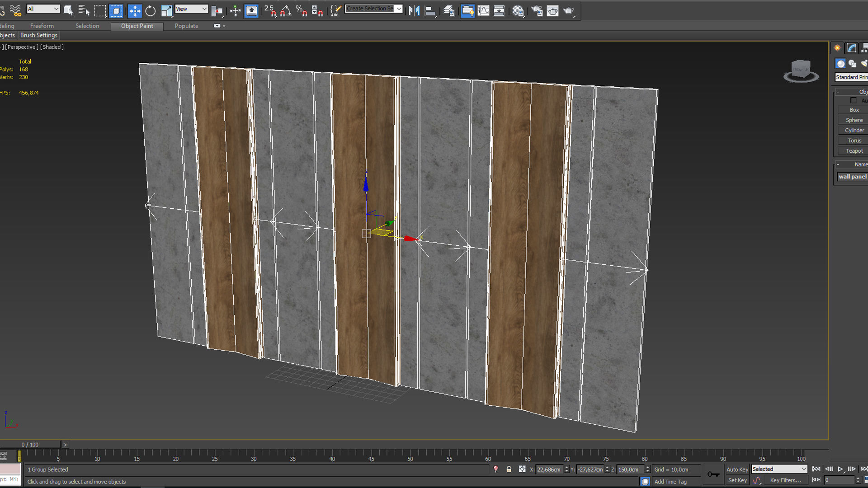Click the X coordinate input field

pos(548,469)
